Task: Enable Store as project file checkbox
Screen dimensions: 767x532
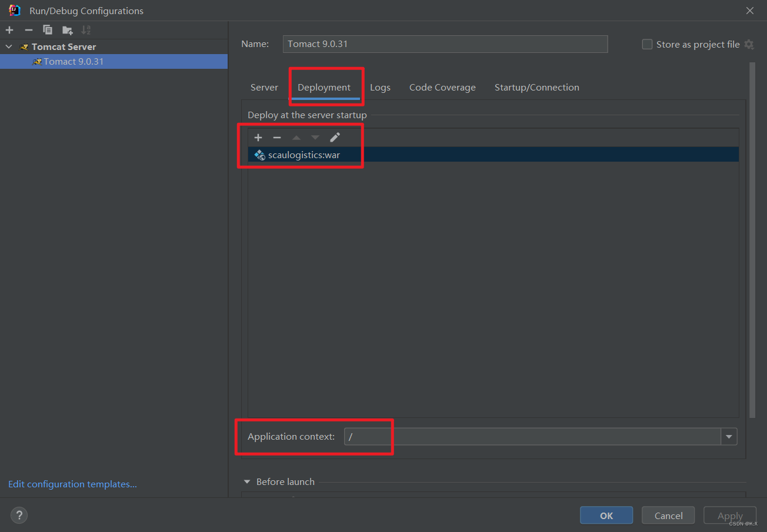Action: (647, 44)
